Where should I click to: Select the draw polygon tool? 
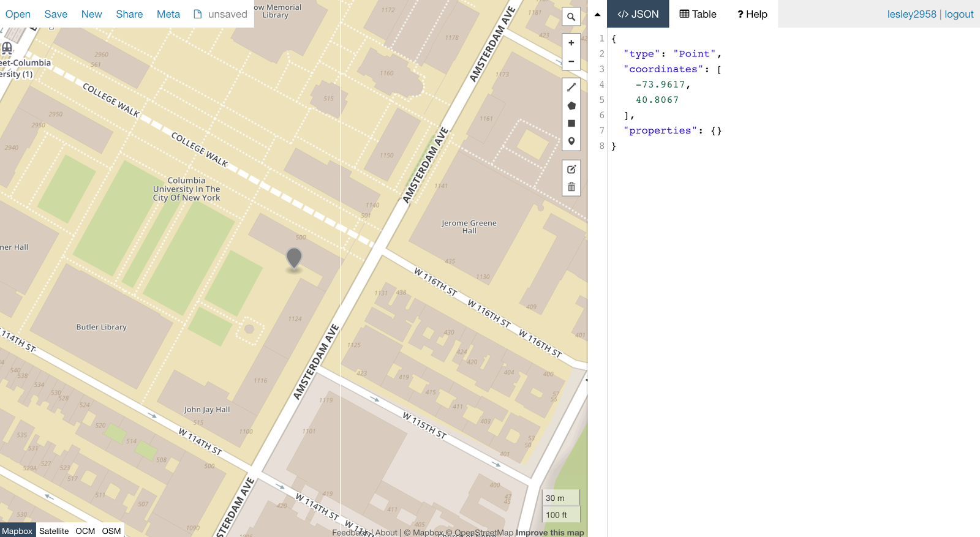coord(571,105)
